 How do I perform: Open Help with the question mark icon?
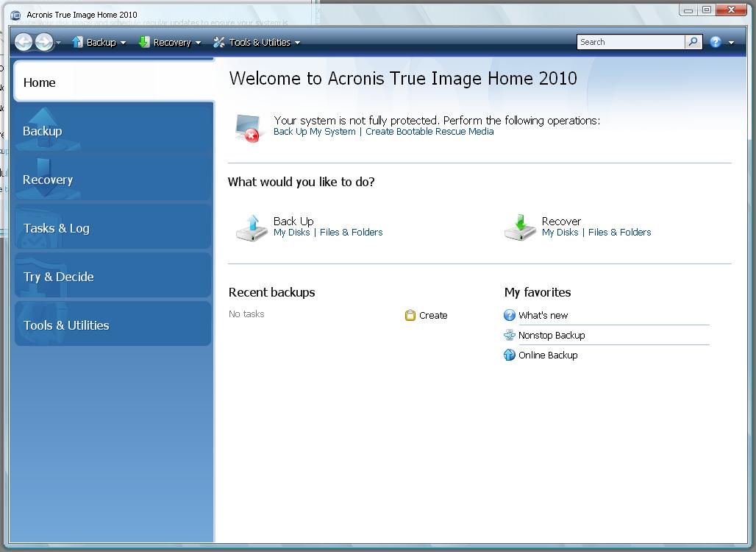tap(716, 42)
